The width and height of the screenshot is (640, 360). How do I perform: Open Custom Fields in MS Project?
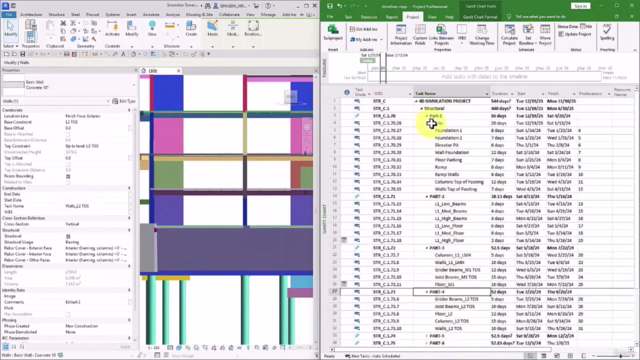(420, 35)
